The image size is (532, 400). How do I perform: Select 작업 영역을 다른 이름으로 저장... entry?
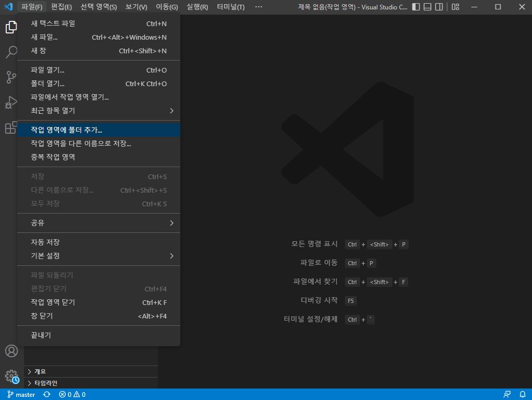pos(99,144)
